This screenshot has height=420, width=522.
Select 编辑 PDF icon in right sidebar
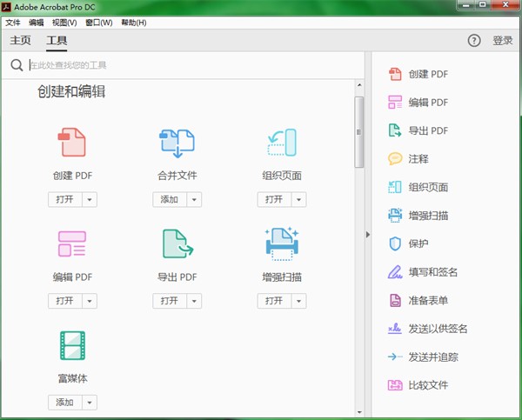point(395,102)
